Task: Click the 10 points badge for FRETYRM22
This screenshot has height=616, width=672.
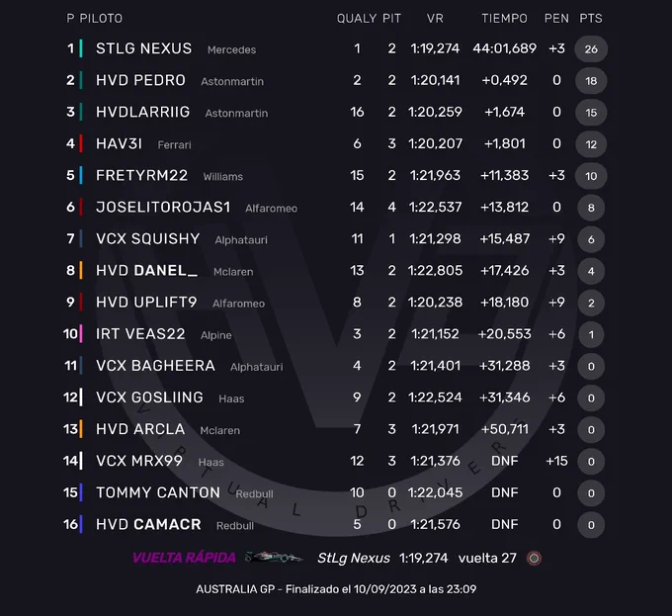Action: pos(591,176)
